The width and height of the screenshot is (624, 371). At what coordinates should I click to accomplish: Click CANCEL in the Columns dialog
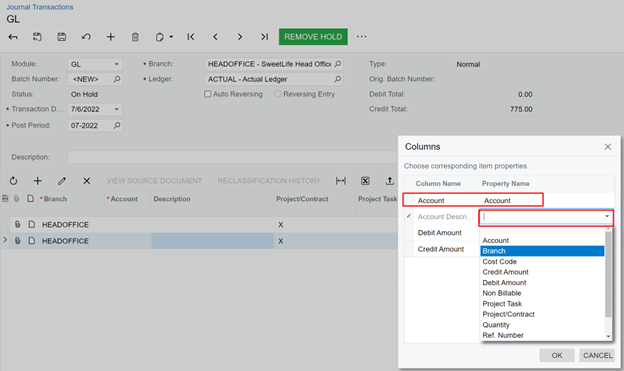coord(597,355)
